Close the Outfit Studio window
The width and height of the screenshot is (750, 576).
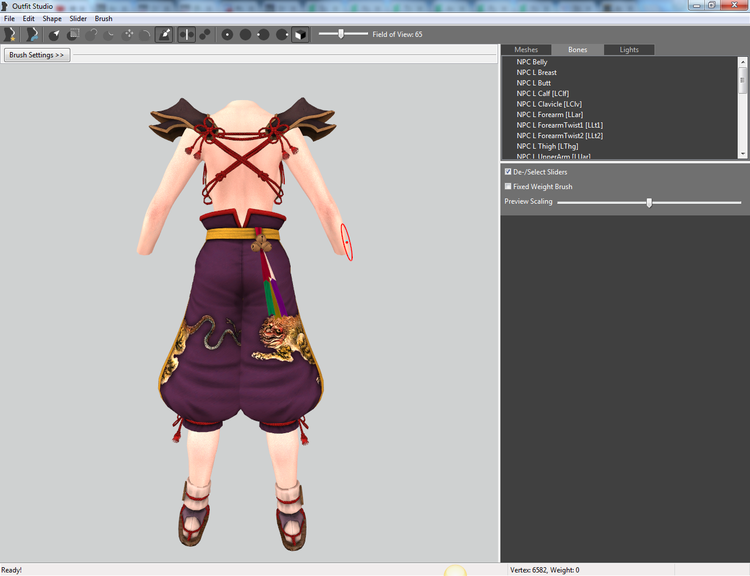click(x=734, y=5)
